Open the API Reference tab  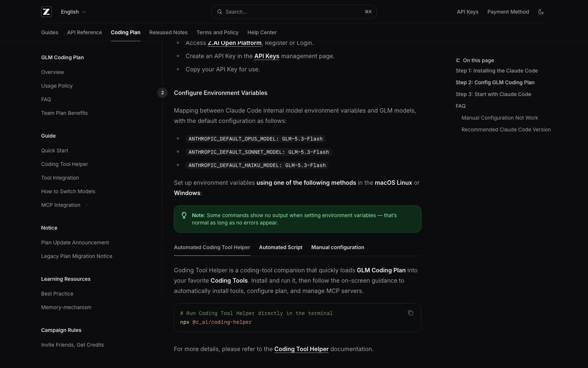(85, 32)
